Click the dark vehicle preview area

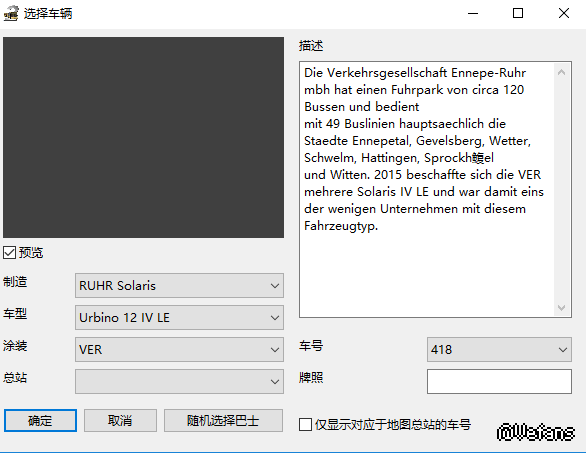tap(144, 137)
